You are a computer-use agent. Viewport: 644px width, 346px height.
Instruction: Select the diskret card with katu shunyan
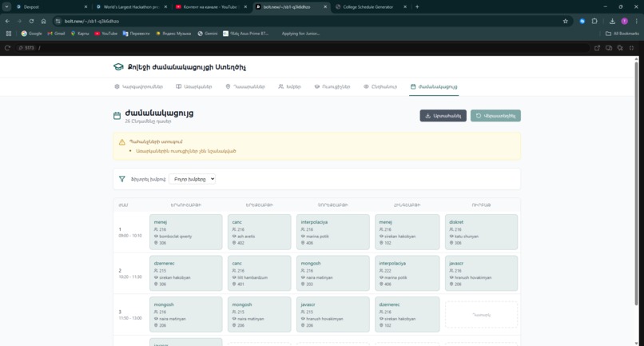pos(481,233)
